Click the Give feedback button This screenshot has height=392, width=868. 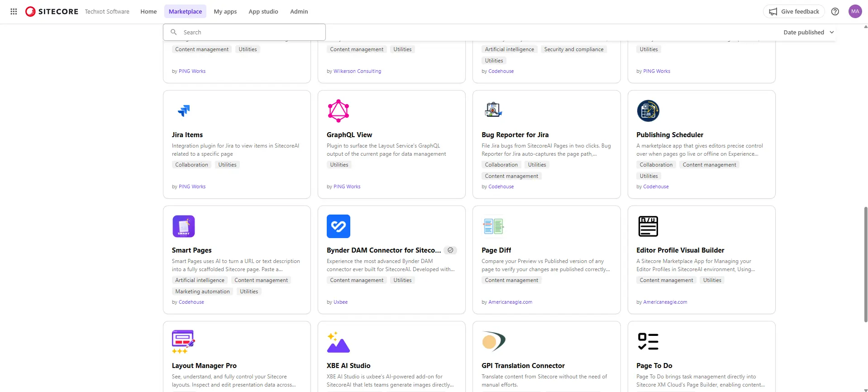[794, 11]
